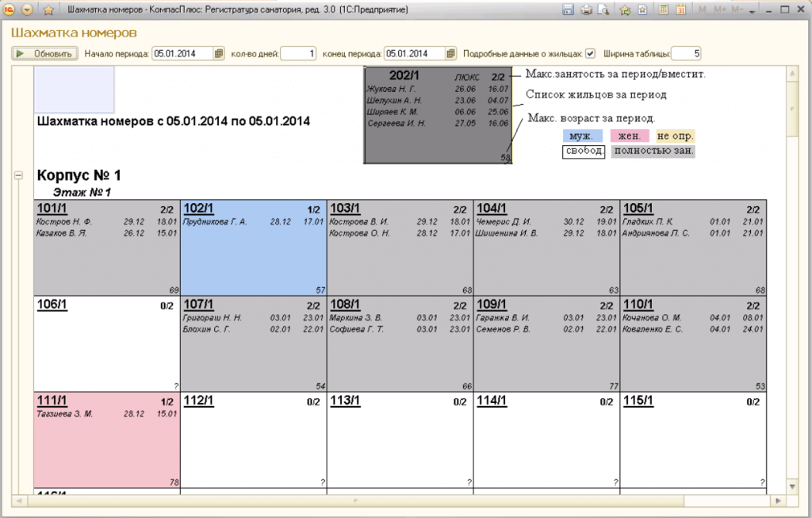Open the calculator icon

point(664,10)
